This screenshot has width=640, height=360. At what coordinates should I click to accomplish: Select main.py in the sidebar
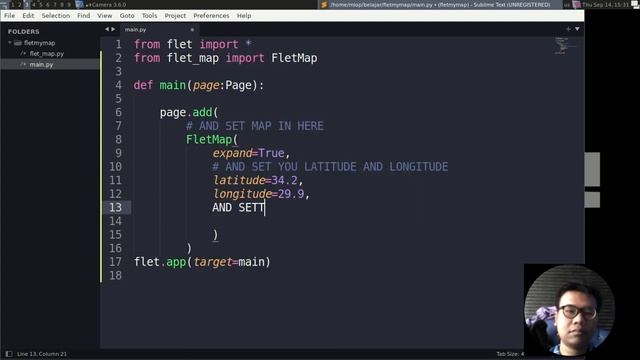point(41,64)
